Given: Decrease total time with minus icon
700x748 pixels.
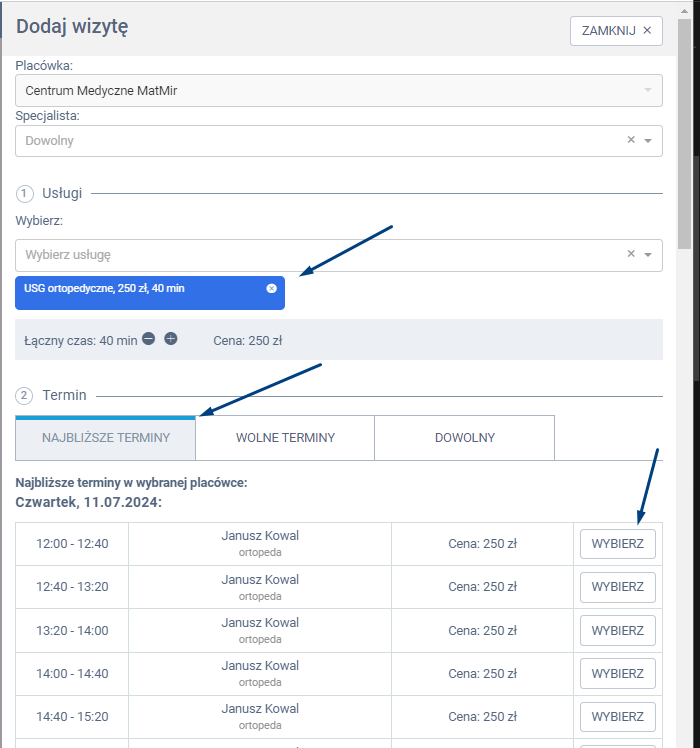Looking at the screenshot, I should [148, 339].
